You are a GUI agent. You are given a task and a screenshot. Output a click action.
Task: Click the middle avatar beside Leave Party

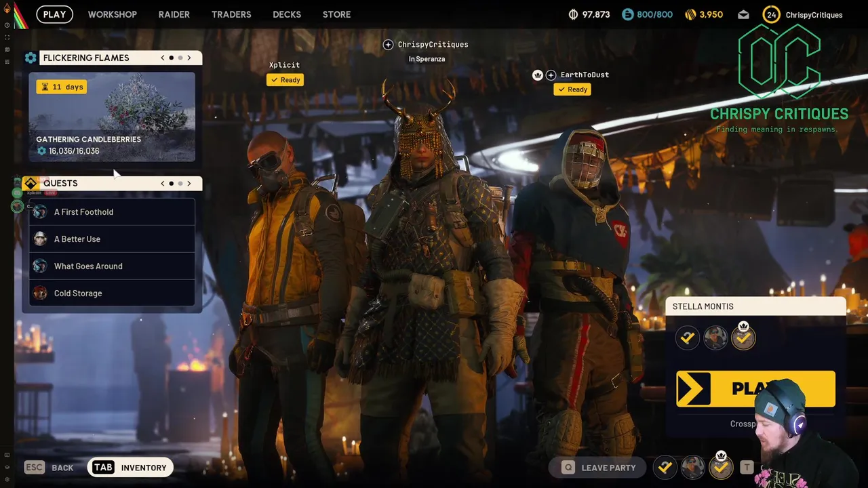(x=693, y=467)
